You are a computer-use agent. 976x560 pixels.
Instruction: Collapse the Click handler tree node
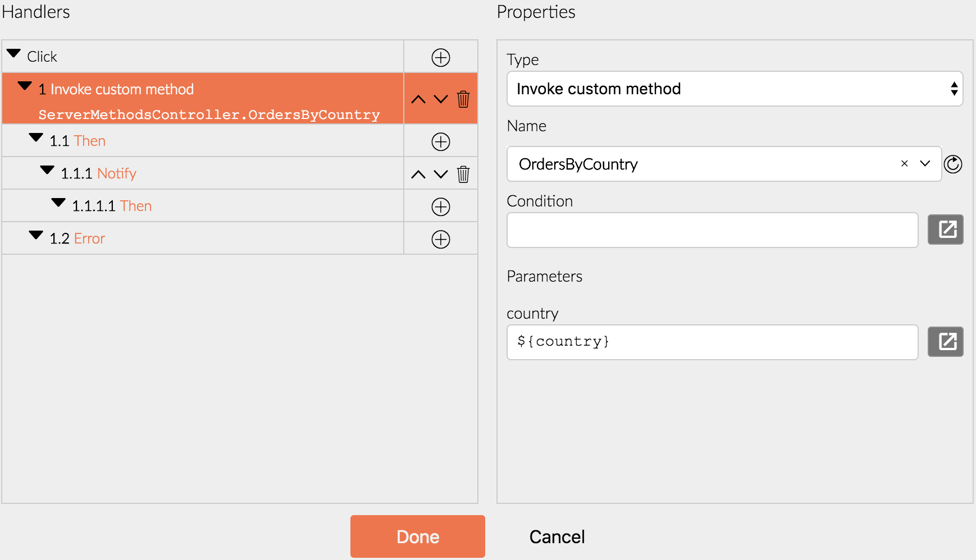pyautogui.click(x=14, y=54)
